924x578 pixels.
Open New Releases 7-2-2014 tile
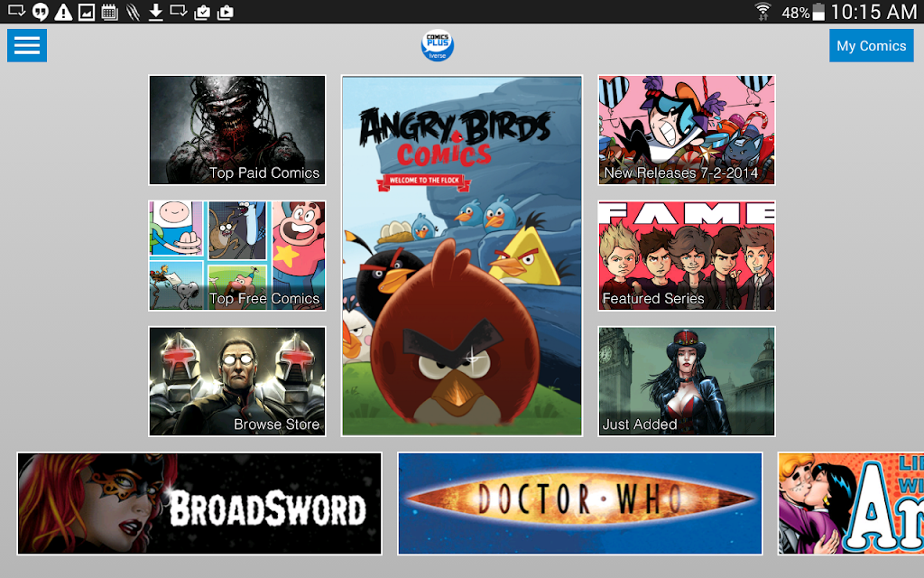(687, 130)
